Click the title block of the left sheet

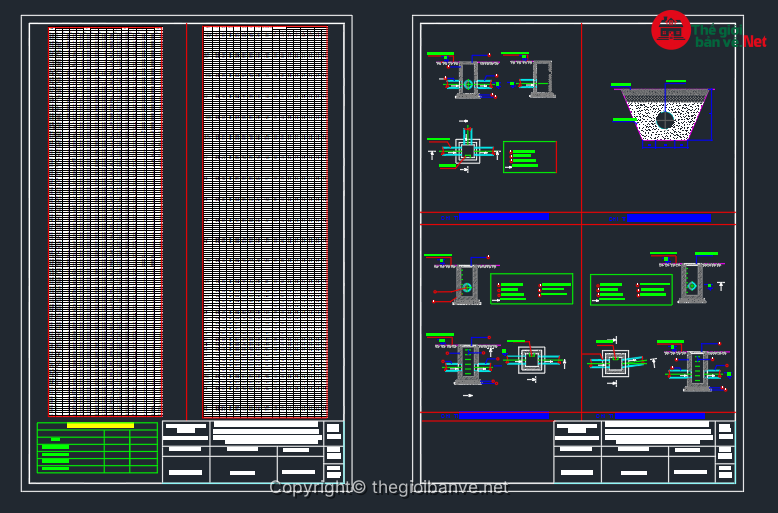252,451
